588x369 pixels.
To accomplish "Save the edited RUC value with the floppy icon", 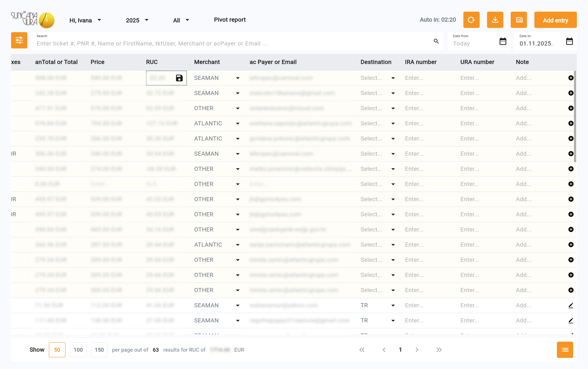I will (179, 78).
